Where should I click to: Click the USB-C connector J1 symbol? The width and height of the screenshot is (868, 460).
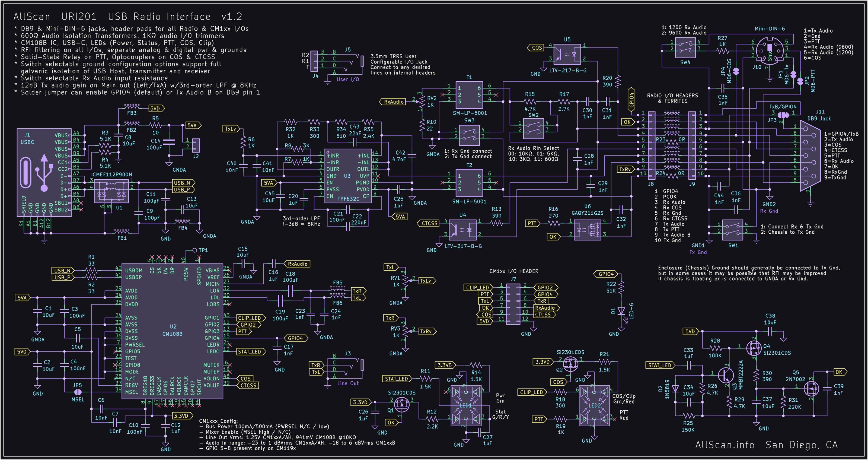point(44,172)
